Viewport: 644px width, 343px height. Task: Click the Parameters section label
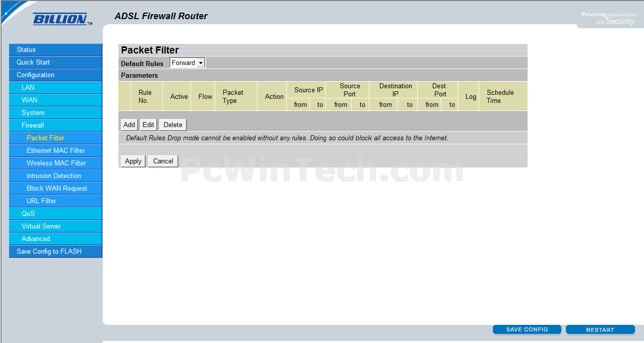pos(140,75)
